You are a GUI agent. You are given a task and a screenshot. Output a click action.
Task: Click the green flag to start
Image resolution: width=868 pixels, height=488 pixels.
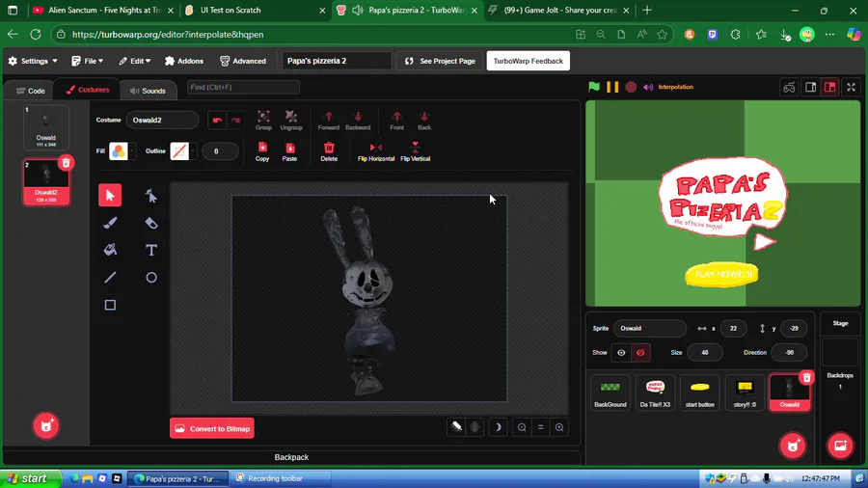(594, 87)
